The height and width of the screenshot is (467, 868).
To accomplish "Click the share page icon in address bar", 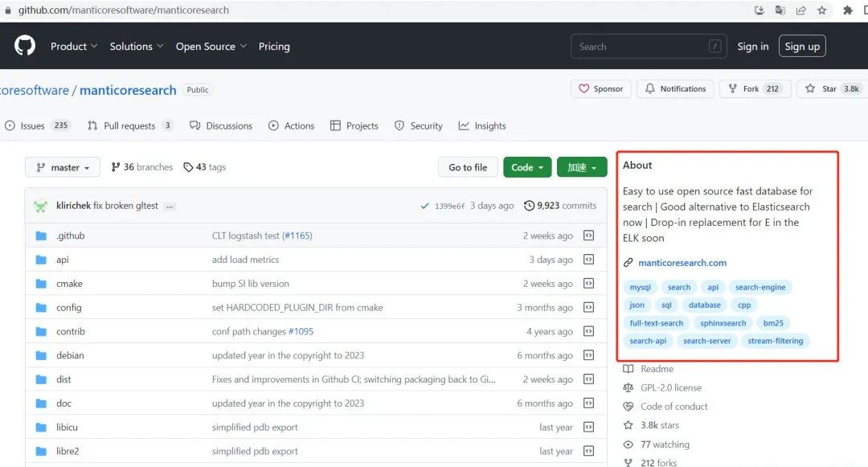I will (801, 10).
